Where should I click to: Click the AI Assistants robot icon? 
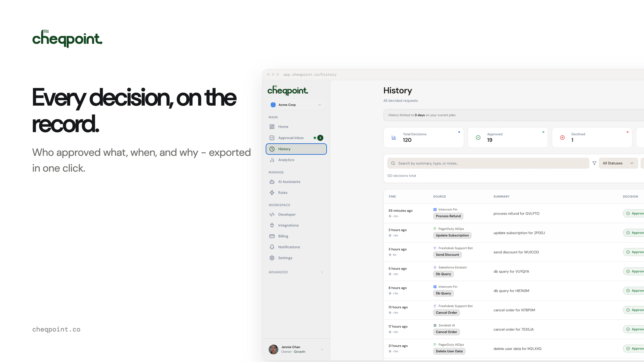[x=272, y=182]
